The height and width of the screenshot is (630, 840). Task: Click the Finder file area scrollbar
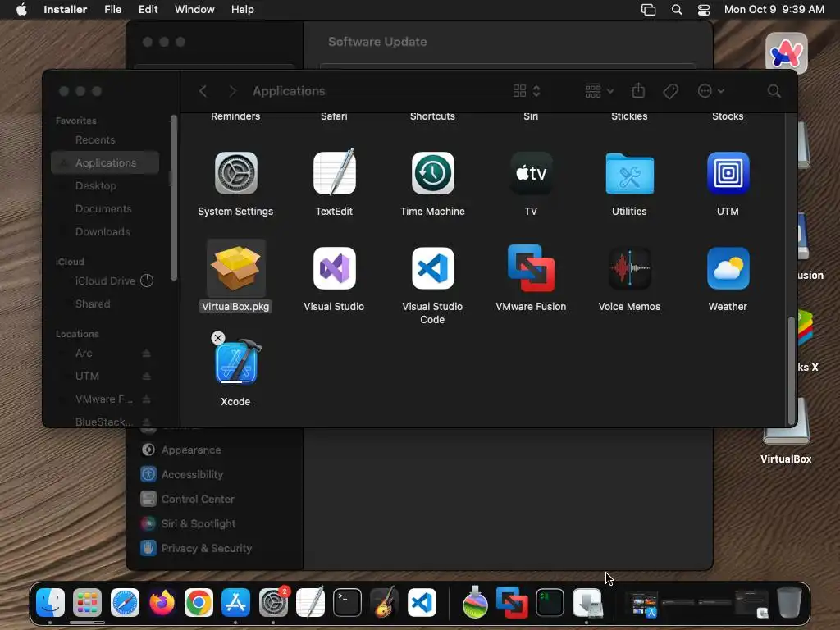(792, 371)
